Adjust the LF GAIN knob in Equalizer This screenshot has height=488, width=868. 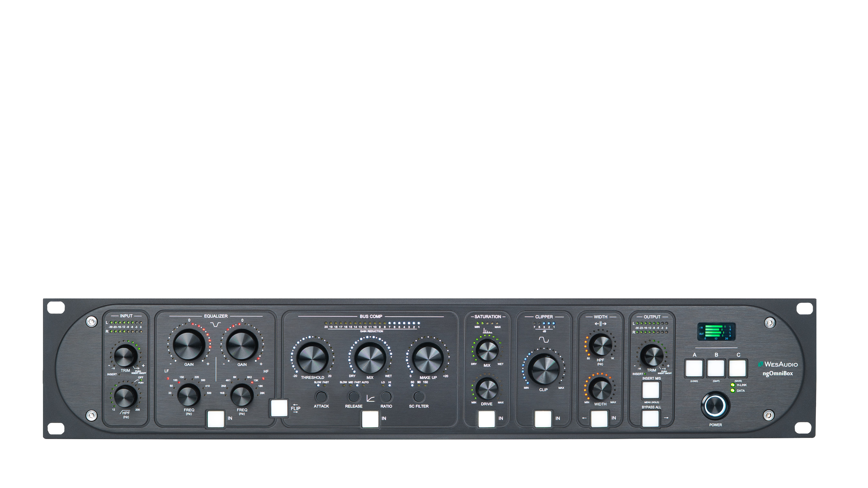click(x=189, y=345)
